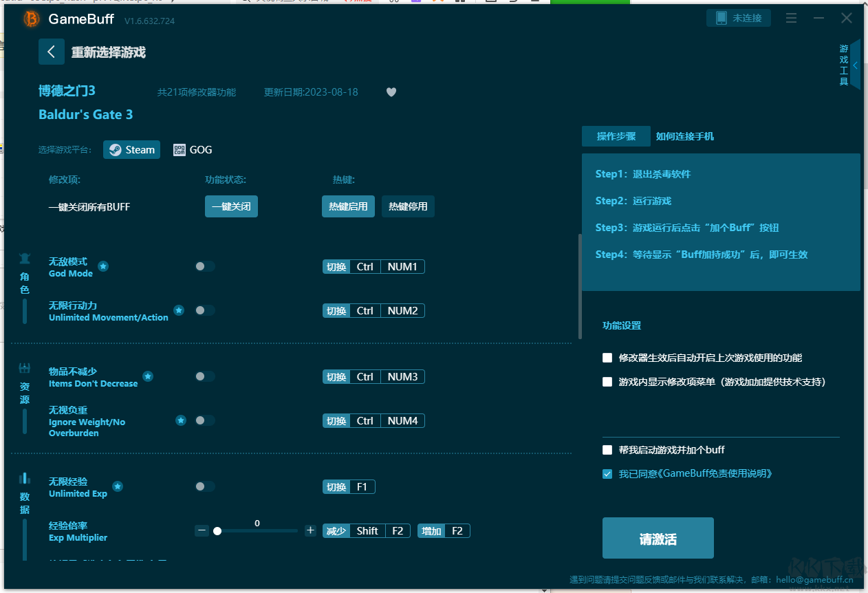Click version text V1.6.632.724
The image size is (868, 593).
click(x=149, y=21)
